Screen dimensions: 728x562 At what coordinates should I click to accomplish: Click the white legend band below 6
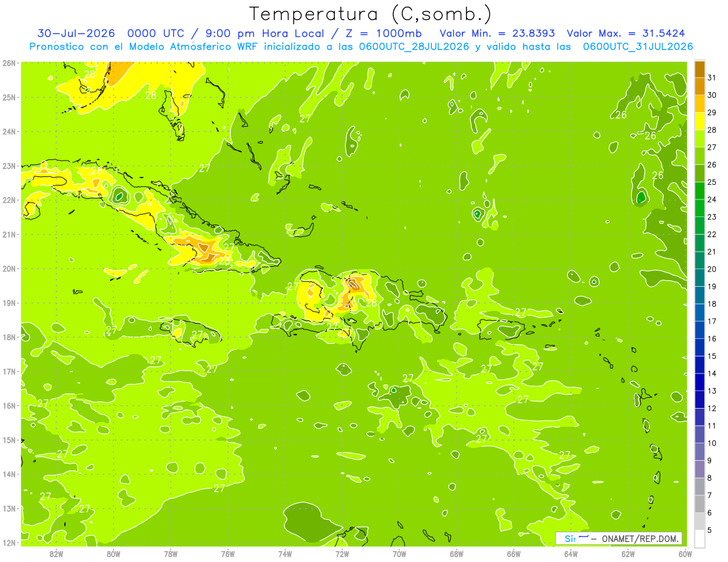(x=699, y=538)
